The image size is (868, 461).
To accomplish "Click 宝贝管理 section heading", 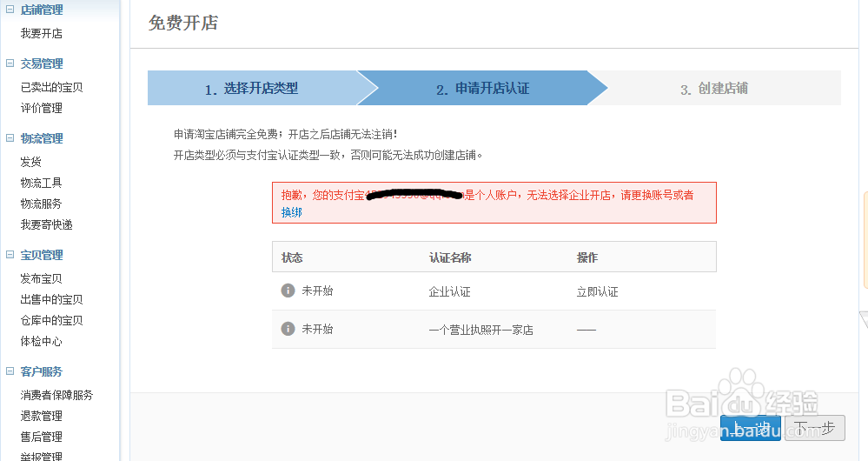I will (42, 254).
